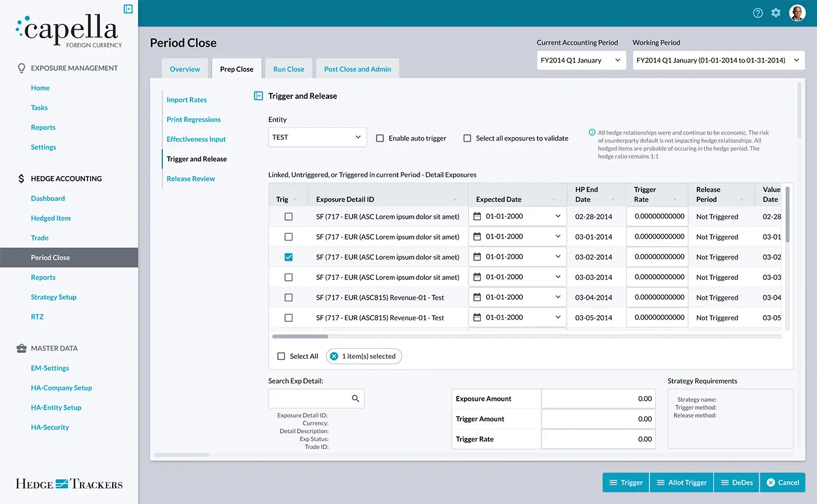The width and height of the screenshot is (817, 504).
Task: Click the table's vertical scrollbar thumb
Action: point(787,214)
